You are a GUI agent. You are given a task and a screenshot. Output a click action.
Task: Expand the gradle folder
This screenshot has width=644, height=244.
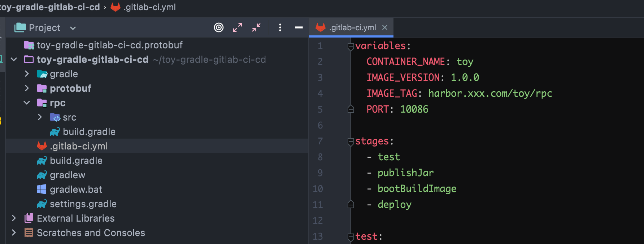point(27,74)
